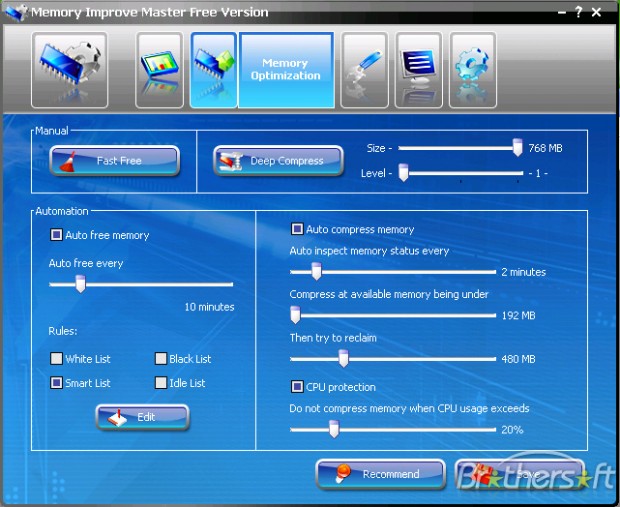Viewport: 620px width, 507px height.
Task: Click the '768 MB' size value
Action: (545, 148)
